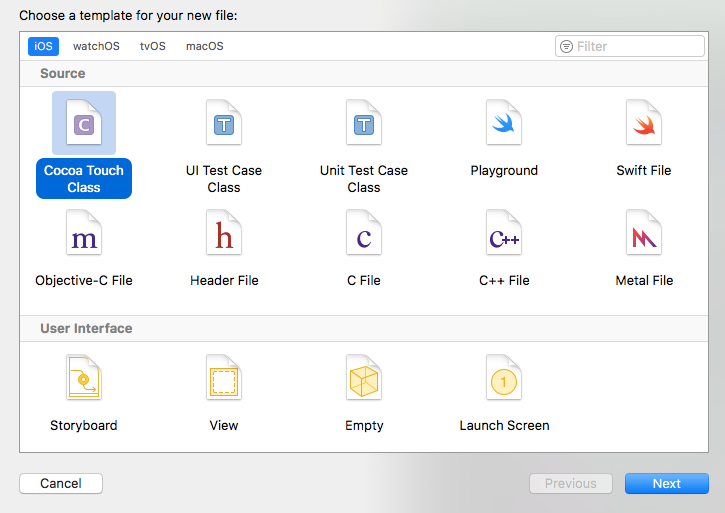This screenshot has height=513, width=725.
Task: Click the "Metal File" label
Action: click(x=644, y=280)
